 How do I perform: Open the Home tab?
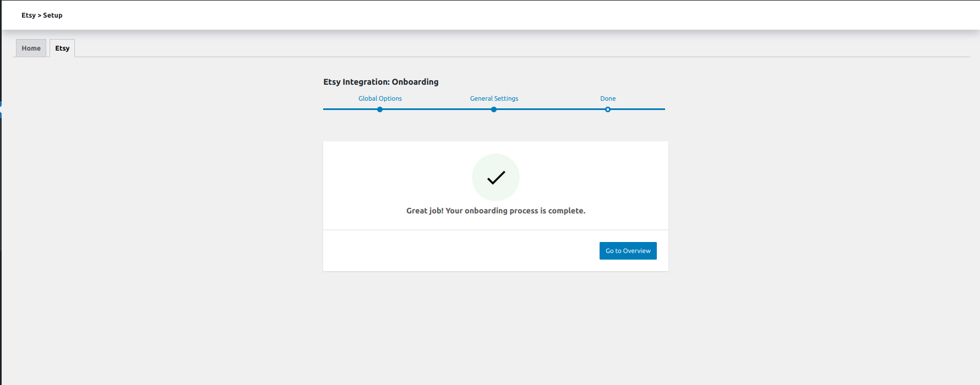click(31, 48)
